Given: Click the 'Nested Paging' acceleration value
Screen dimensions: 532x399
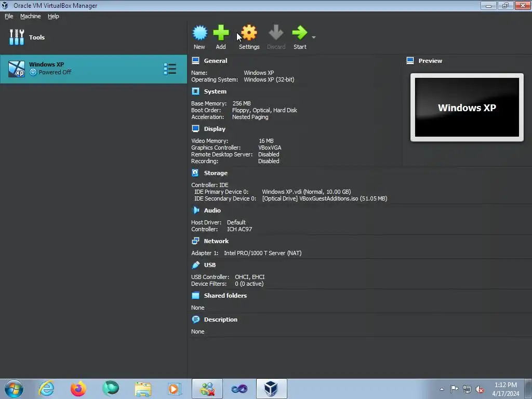Looking at the screenshot, I should (250, 117).
